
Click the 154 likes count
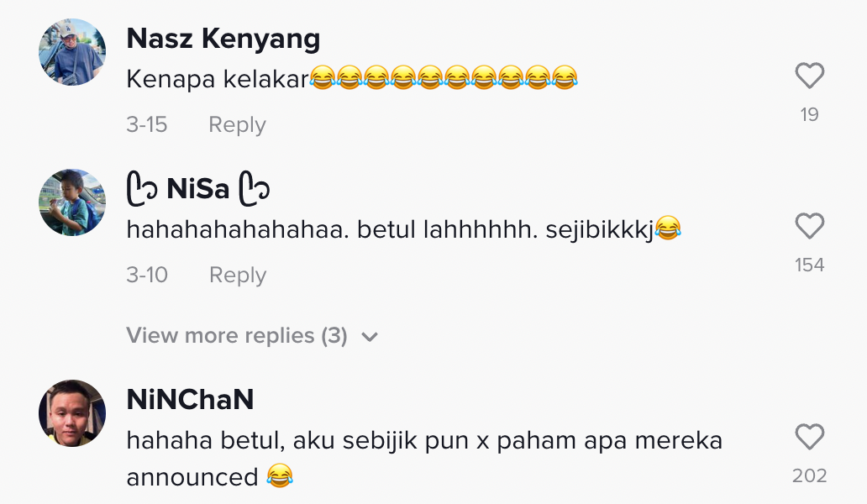(809, 265)
